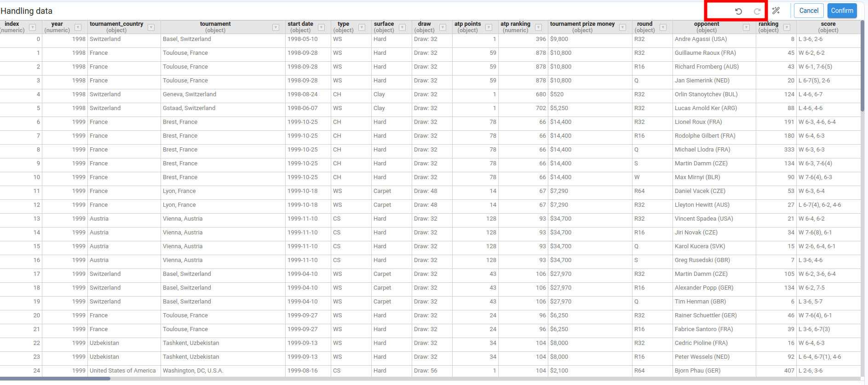Click the vertical scrollbar thumb on the right
Viewport: 868px width, 385px height.
click(862, 64)
